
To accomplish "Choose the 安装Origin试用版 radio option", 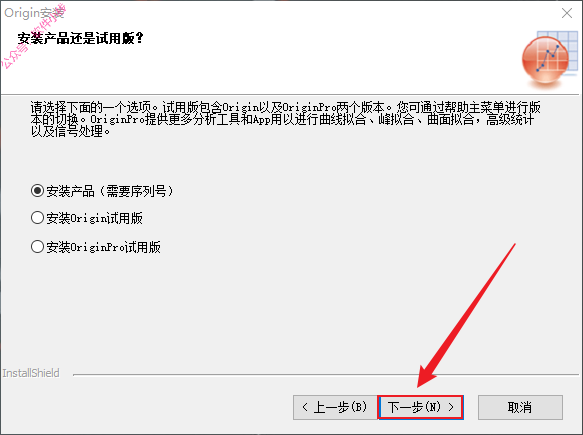I will [x=37, y=218].
